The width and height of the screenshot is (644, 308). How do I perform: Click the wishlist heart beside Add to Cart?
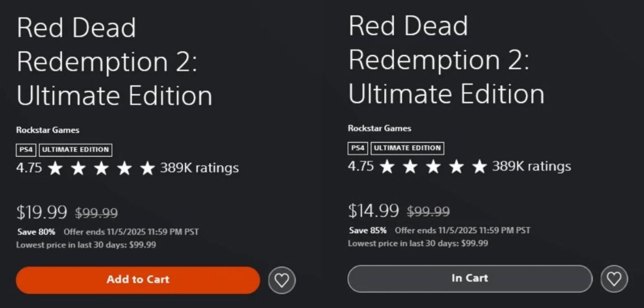(282, 280)
